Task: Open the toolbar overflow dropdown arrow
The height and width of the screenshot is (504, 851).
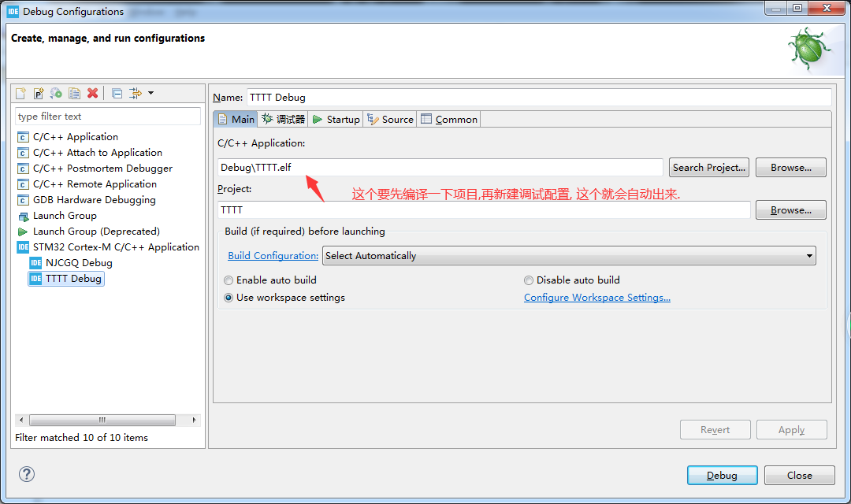Action: (x=149, y=93)
